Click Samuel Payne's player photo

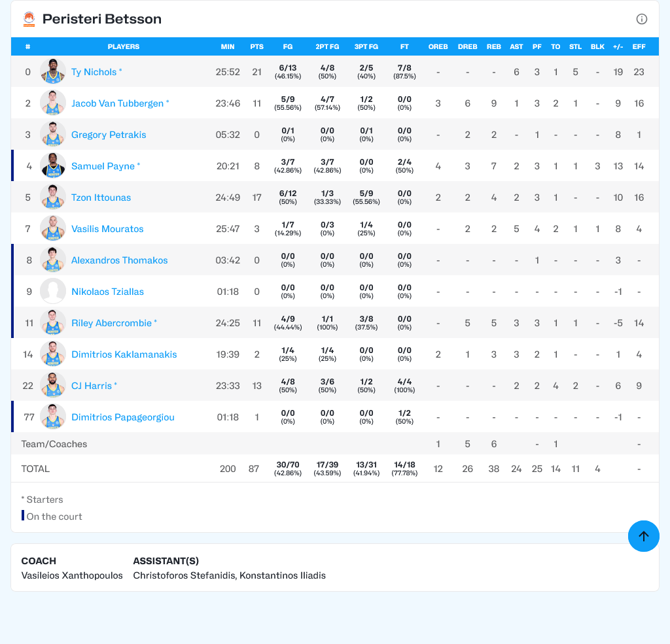[53, 166]
